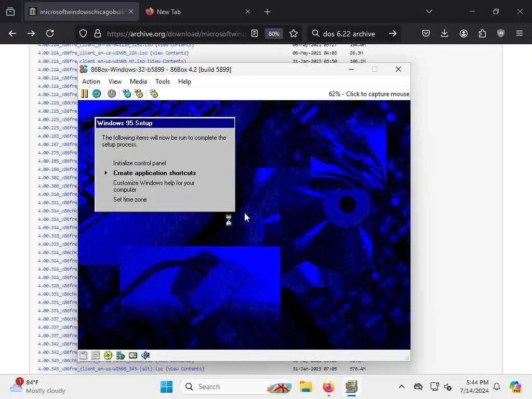
Task: Open a new Firefox tab
Action: click(268, 12)
